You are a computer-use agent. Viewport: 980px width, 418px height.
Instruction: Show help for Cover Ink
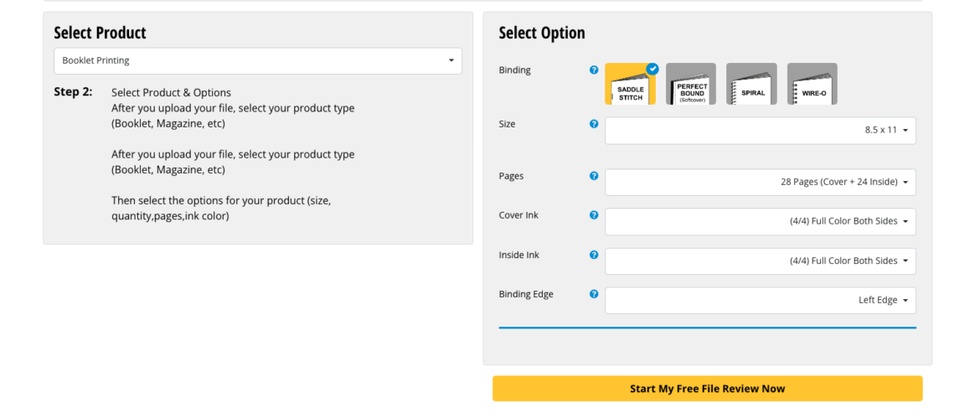(594, 215)
